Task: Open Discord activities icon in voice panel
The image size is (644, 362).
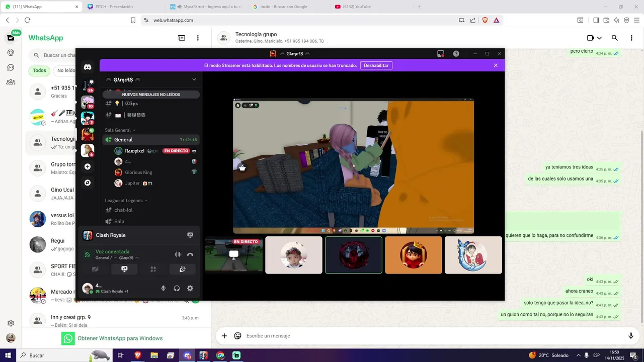Action: pos(153,269)
